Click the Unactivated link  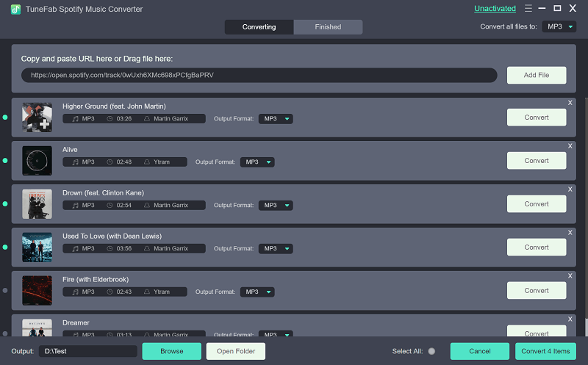495,9
